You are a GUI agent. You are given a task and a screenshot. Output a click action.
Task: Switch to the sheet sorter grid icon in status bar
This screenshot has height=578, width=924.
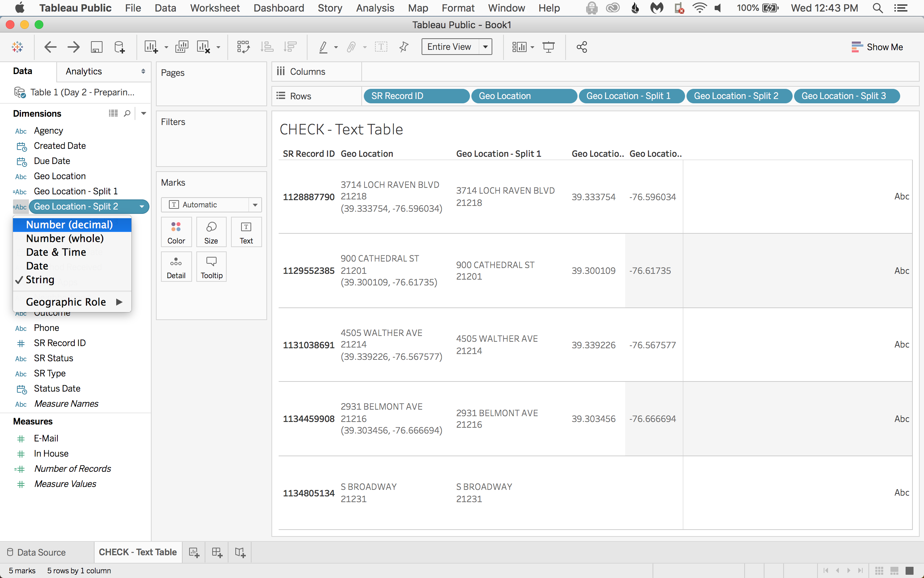(x=879, y=571)
